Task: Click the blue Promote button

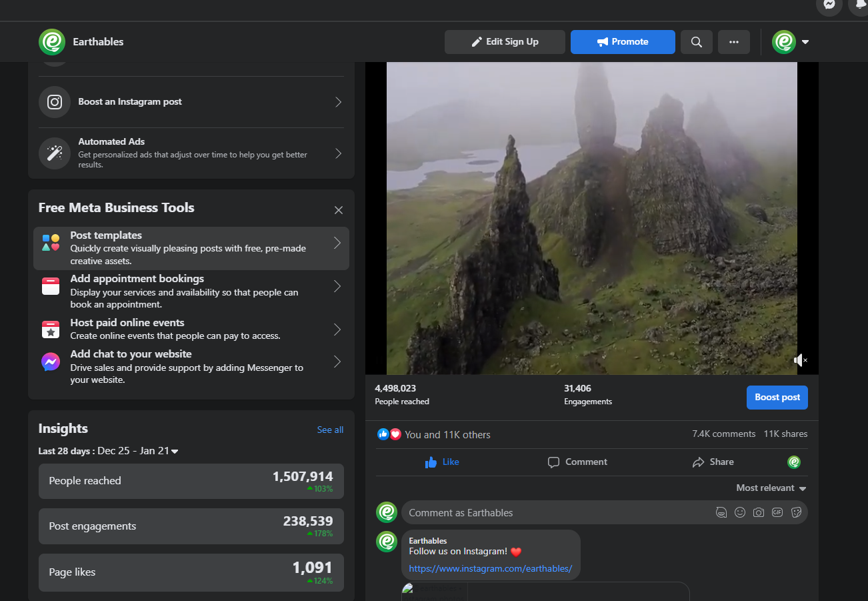Action: 623,42
